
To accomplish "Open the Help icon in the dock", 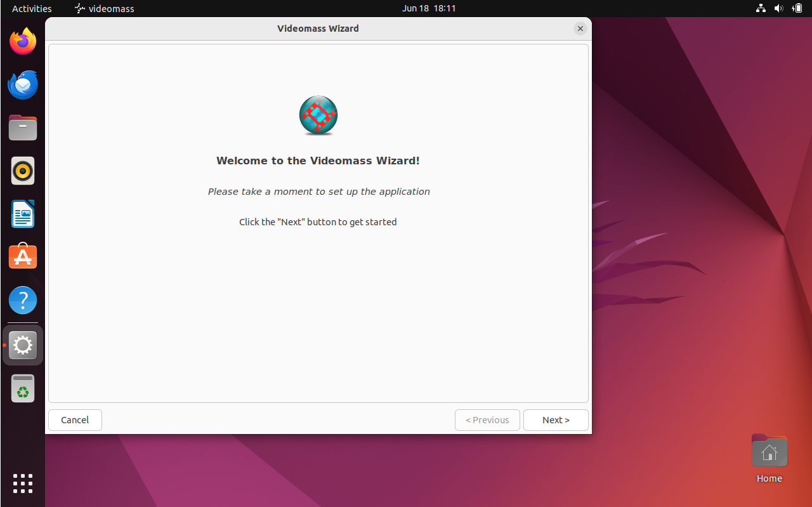I will pos(23,301).
